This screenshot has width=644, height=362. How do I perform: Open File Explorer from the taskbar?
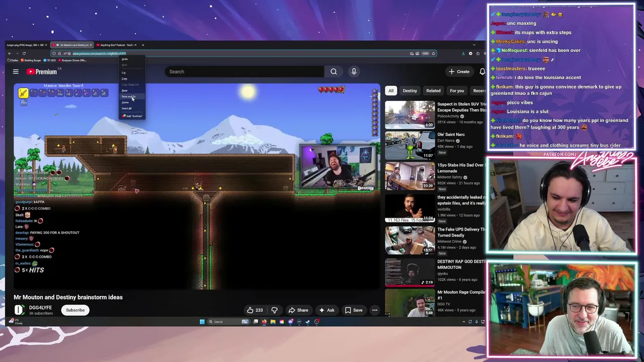click(x=273, y=322)
